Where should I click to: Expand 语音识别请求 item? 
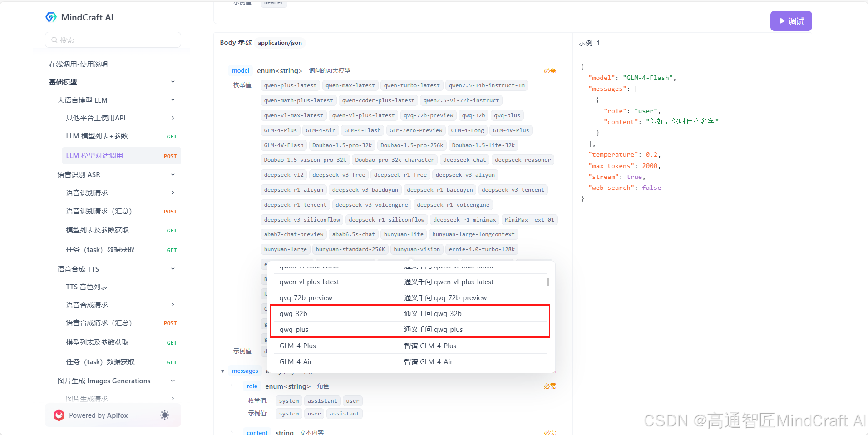173,193
